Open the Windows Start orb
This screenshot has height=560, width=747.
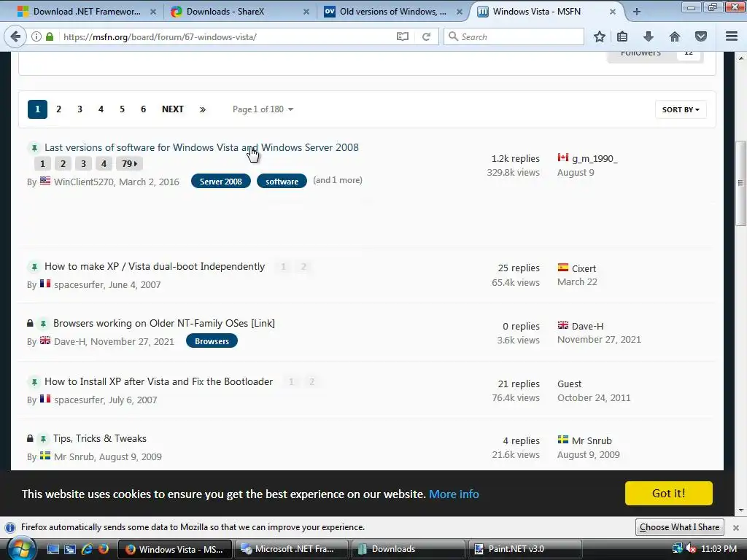20,548
